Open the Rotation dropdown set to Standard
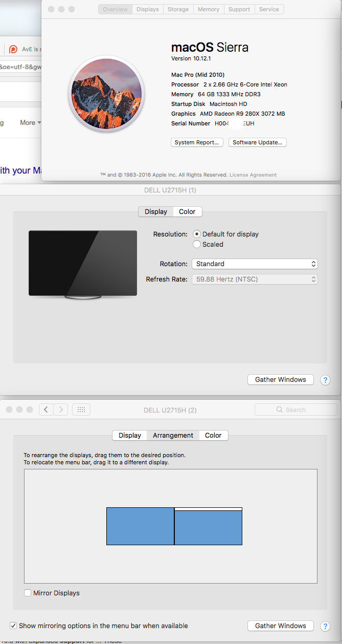This screenshot has width=342, height=644. coord(255,264)
